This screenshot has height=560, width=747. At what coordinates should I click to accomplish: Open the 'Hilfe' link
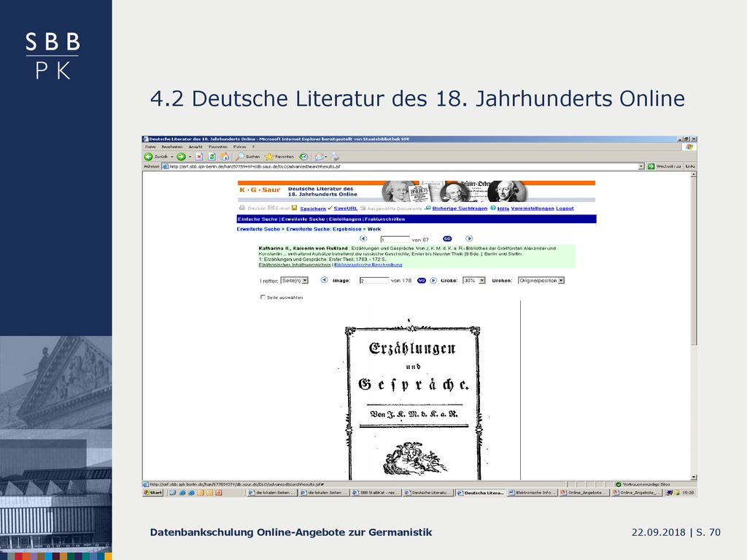click(503, 209)
